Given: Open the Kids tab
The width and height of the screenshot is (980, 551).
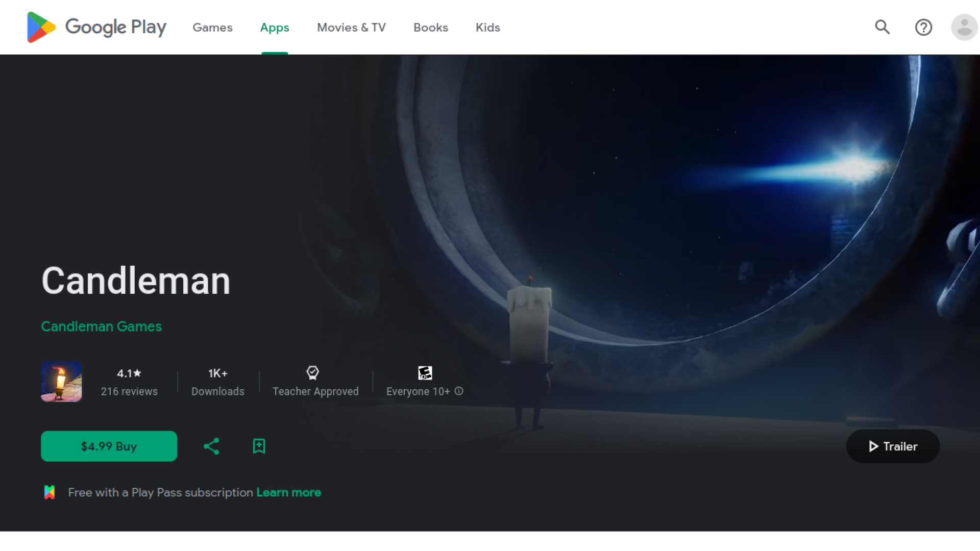Looking at the screenshot, I should click(x=487, y=28).
